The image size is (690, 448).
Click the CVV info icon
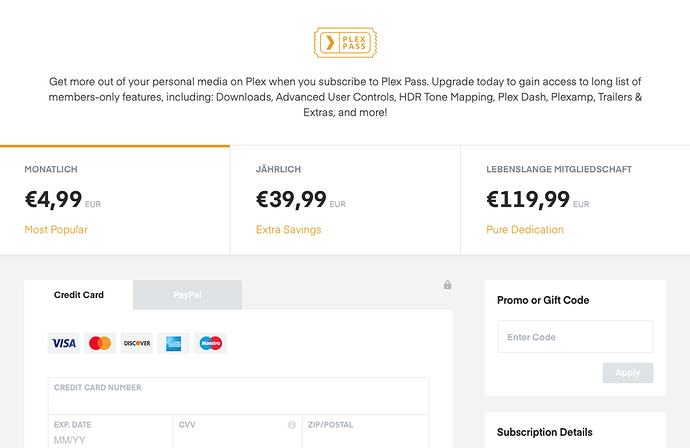[292, 425]
